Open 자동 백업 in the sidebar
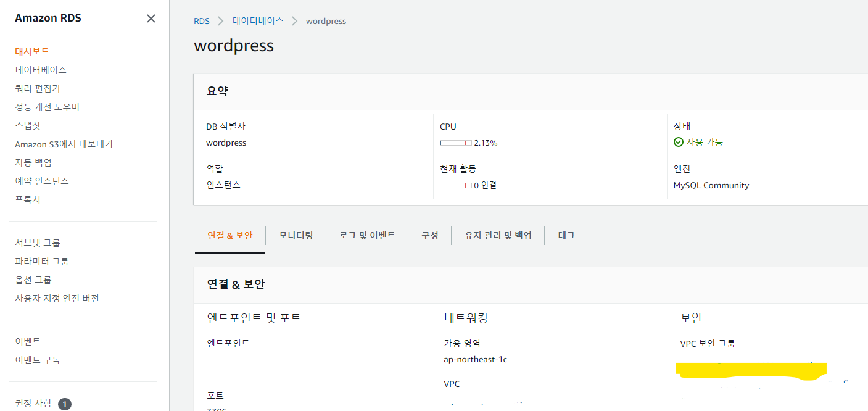Screen dimensions: 868x411 pos(33,162)
